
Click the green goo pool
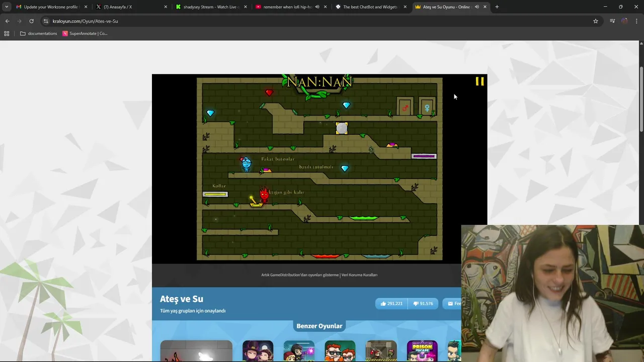tap(363, 218)
